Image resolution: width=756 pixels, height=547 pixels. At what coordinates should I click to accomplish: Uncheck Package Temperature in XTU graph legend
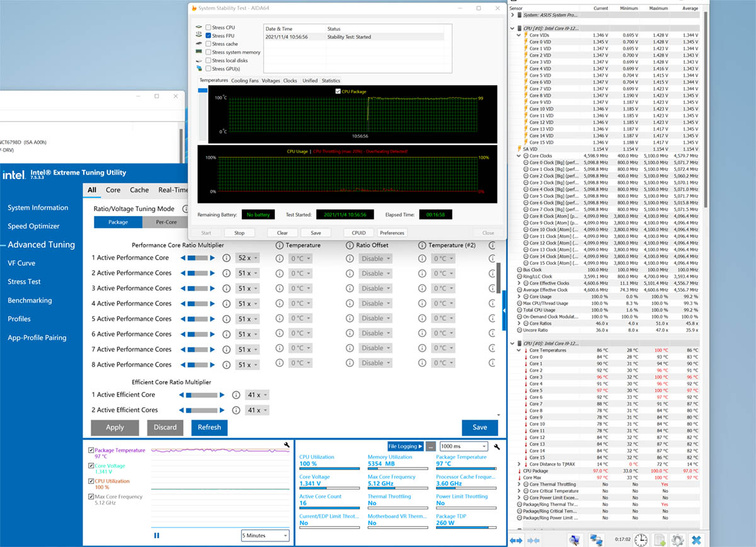[91, 451]
